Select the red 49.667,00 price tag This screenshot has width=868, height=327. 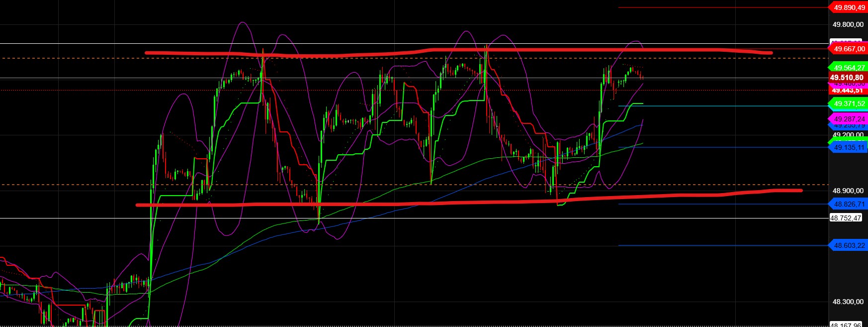point(849,49)
